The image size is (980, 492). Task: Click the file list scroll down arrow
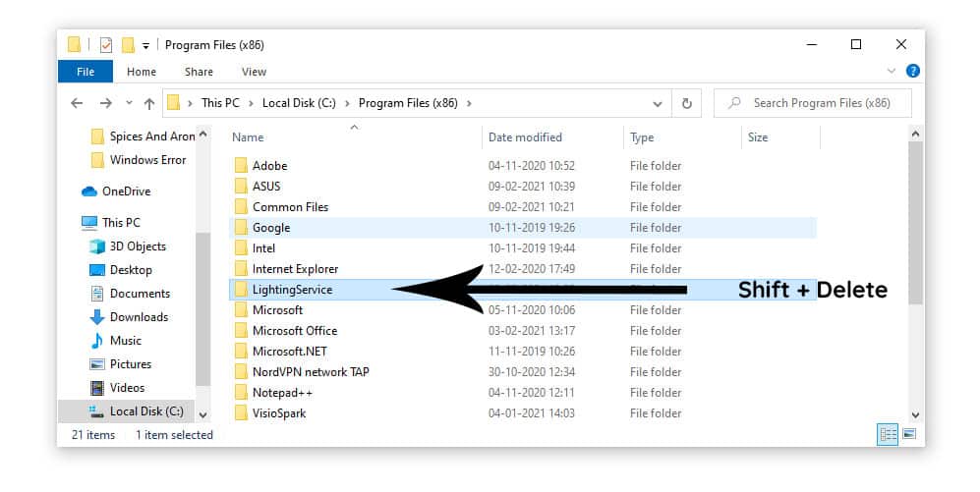tap(916, 414)
